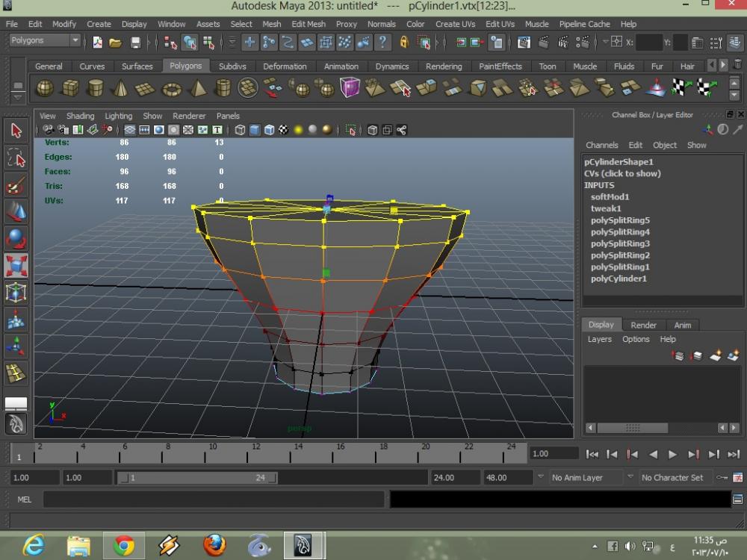Select polySplitRing3 in channel box inputs
The height and width of the screenshot is (560, 747).
[620, 243]
